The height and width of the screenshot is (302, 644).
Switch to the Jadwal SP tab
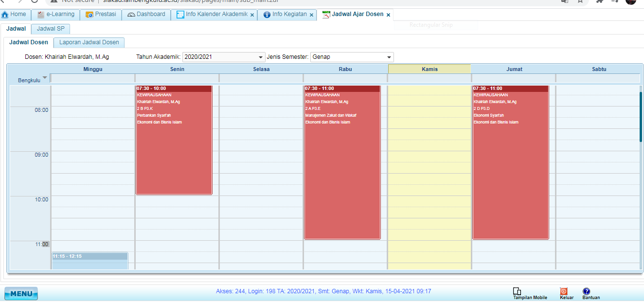[51, 29]
